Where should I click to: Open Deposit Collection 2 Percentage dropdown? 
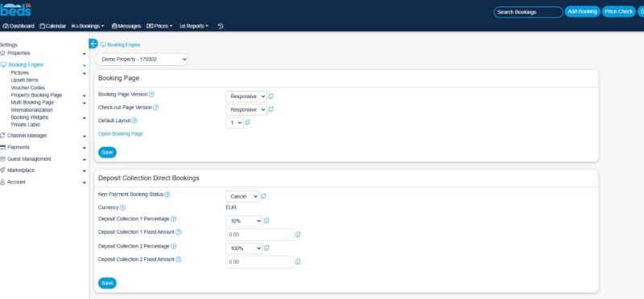pyautogui.click(x=244, y=248)
